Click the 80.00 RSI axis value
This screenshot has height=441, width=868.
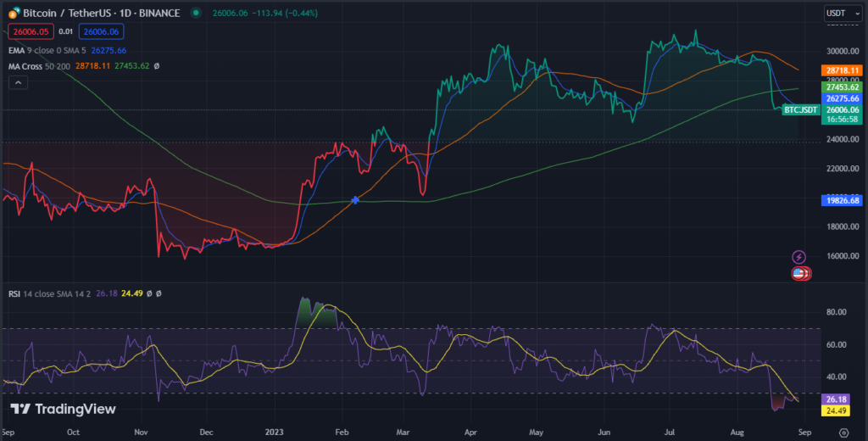tap(837, 312)
